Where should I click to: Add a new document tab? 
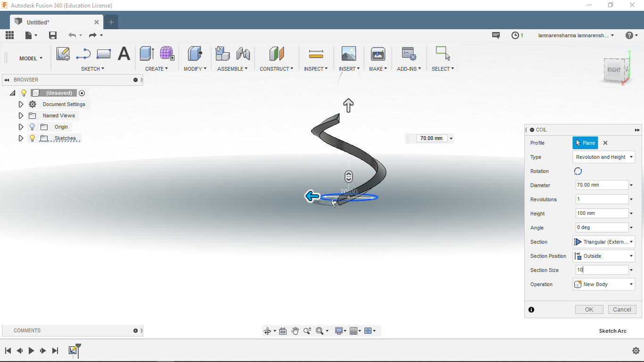[111, 22]
